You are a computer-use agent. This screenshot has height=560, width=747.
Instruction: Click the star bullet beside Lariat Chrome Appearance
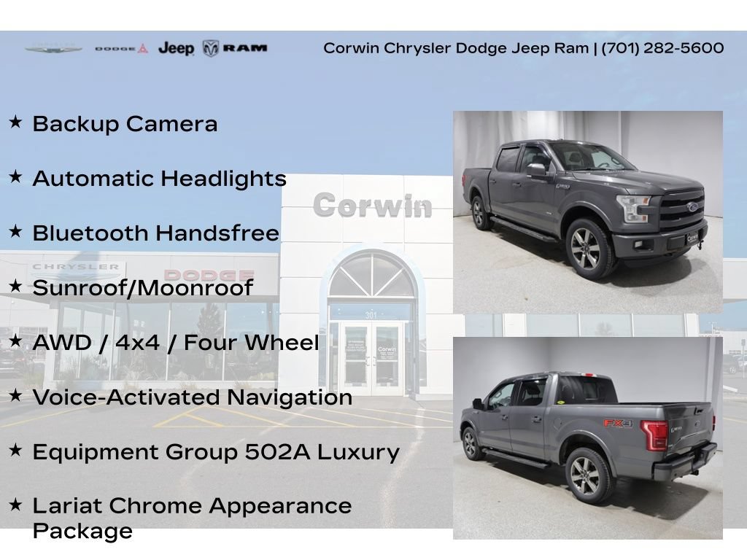pos(16,505)
